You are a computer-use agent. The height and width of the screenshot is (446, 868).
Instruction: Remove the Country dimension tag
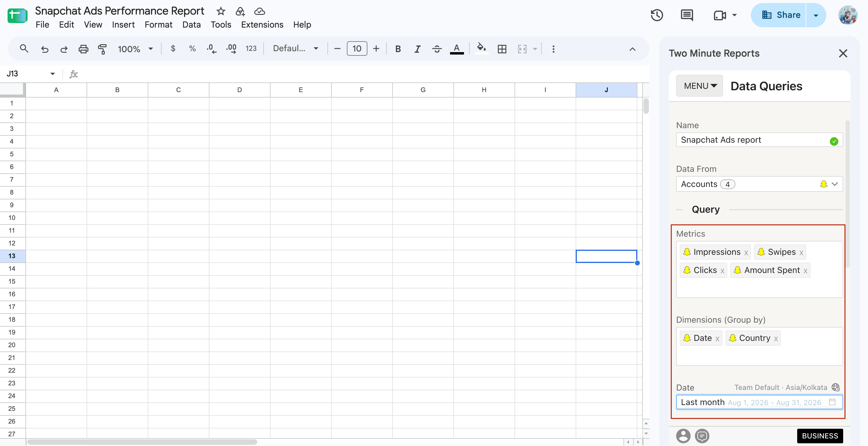[776, 338]
